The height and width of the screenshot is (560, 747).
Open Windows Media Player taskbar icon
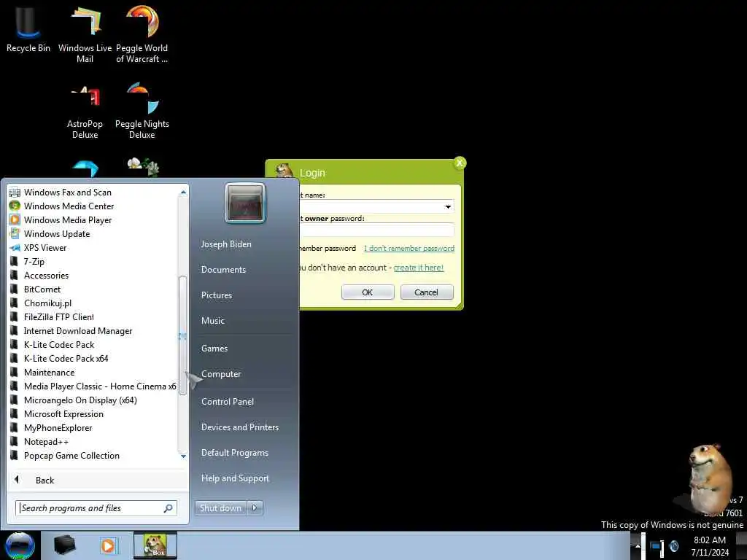point(109,545)
